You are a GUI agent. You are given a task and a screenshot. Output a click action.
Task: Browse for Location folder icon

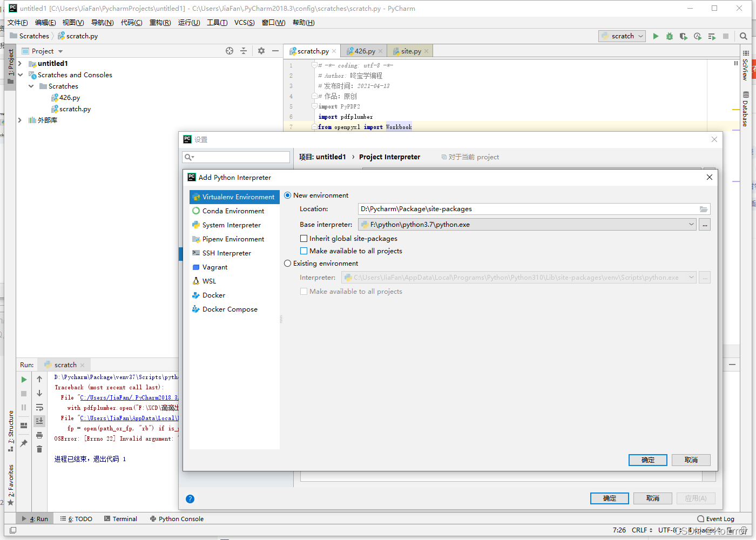coord(704,209)
